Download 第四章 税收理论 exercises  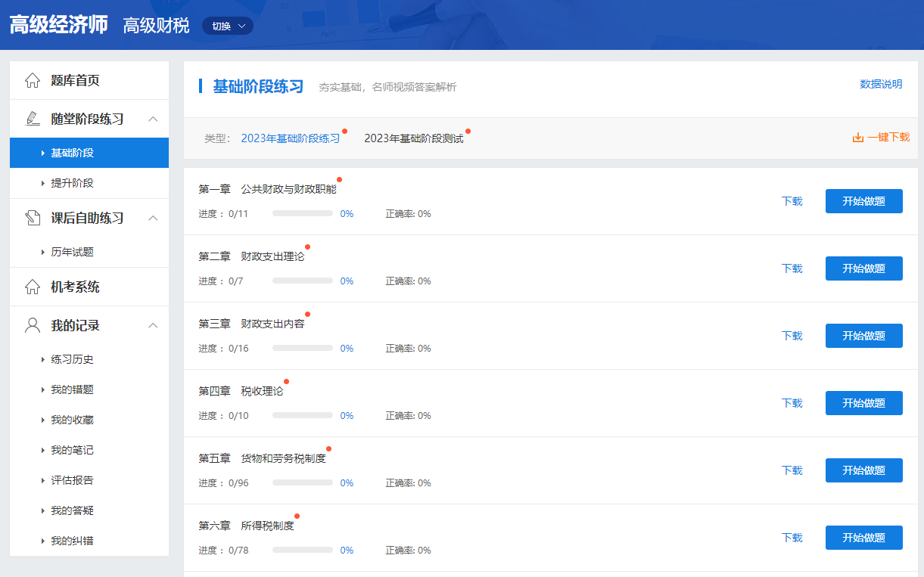[792, 403]
